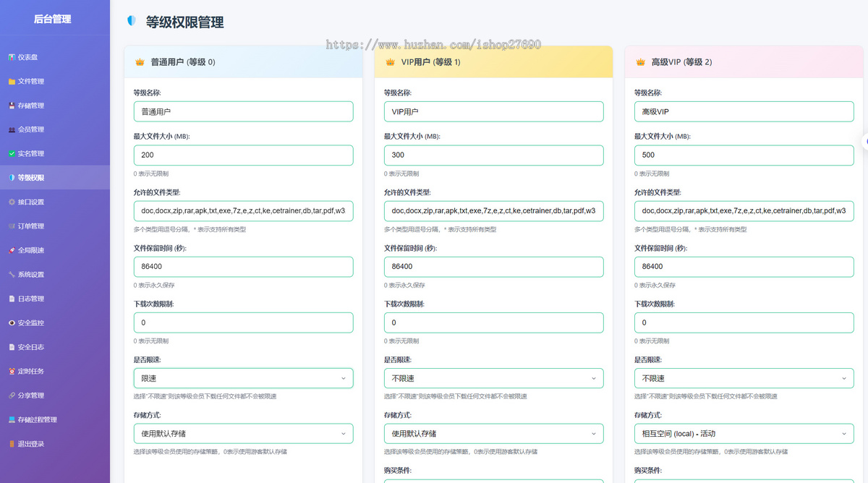Click the 实名管理 checkmark icon
The width and height of the screenshot is (868, 483).
pos(12,154)
